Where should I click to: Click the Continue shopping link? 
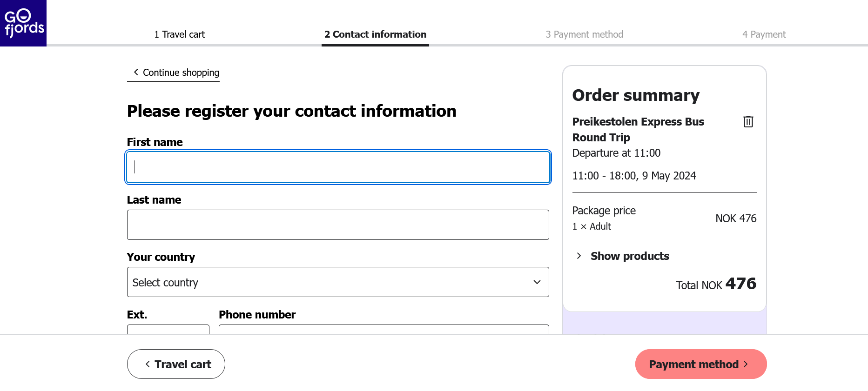(x=181, y=73)
